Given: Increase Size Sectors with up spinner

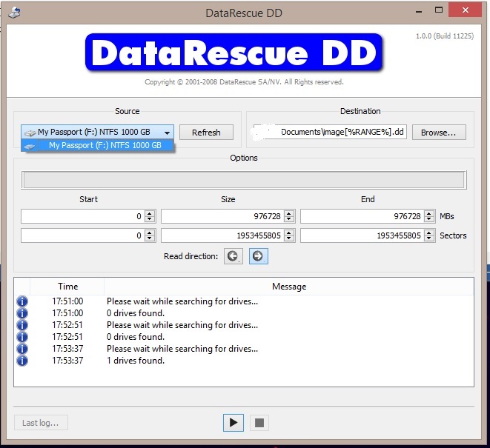Looking at the screenshot, I should 289,233.
